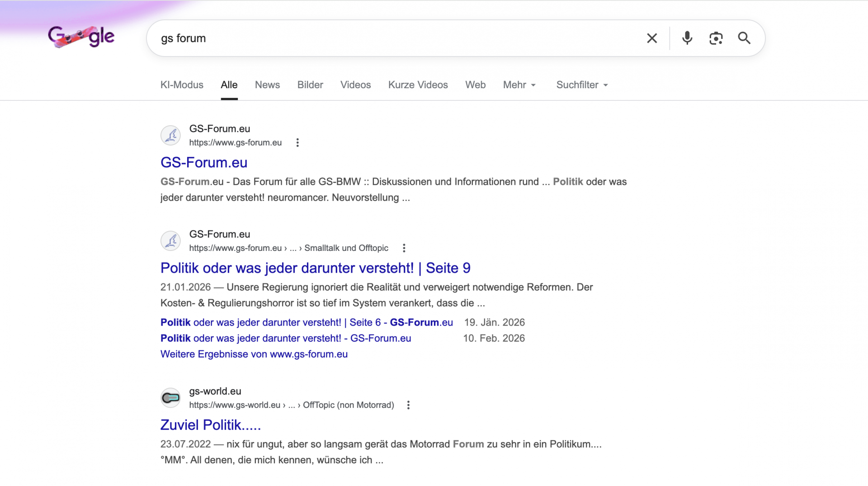Click the search magnifier icon
868x486 pixels.
[x=744, y=38]
